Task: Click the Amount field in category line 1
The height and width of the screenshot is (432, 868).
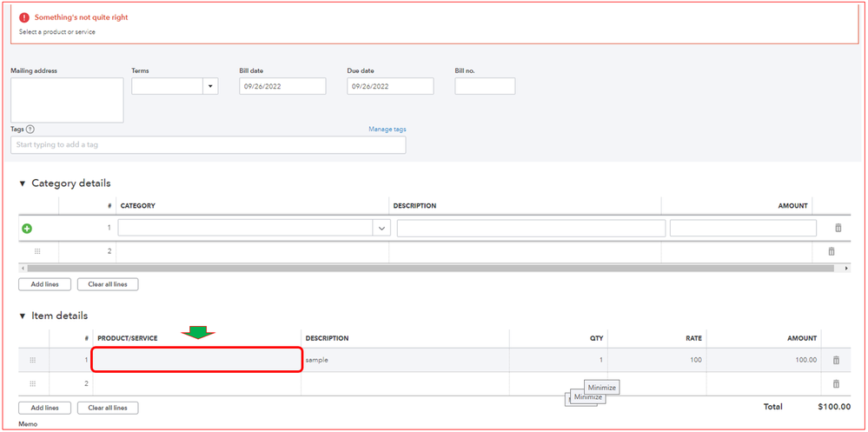Action: 743,229
